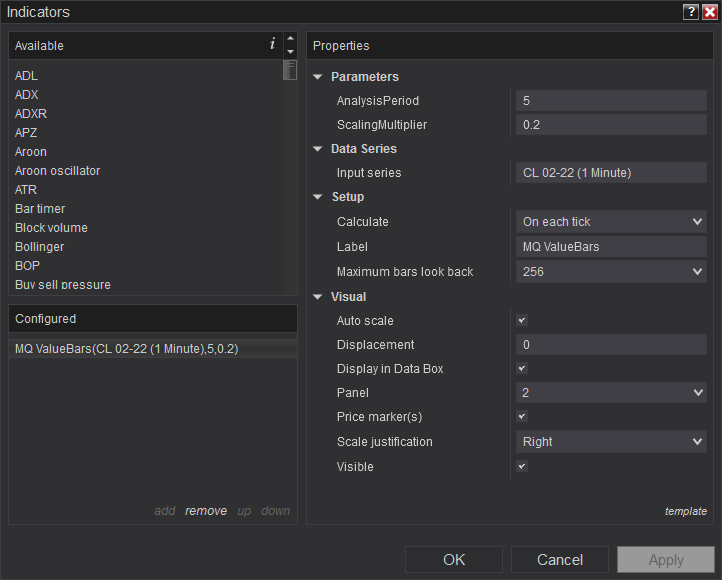Close the Indicators dialog
The width and height of the screenshot is (722, 580).
pyautogui.click(x=710, y=12)
